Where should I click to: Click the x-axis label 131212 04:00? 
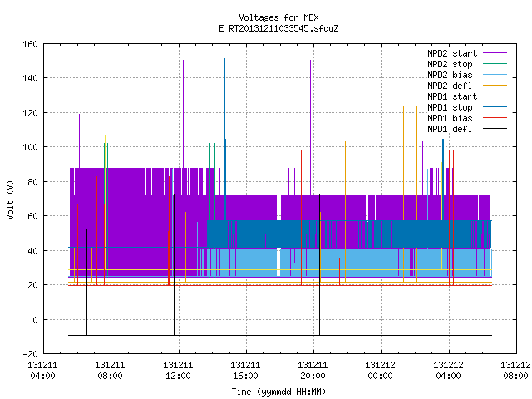(448, 371)
